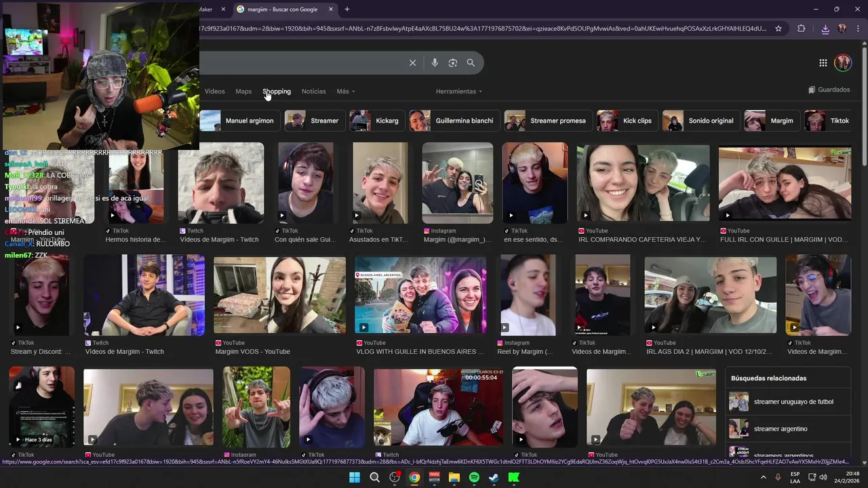Select the Guillermina bianchi filter chip
Viewport: 868px width, 488px height.
click(454, 121)
